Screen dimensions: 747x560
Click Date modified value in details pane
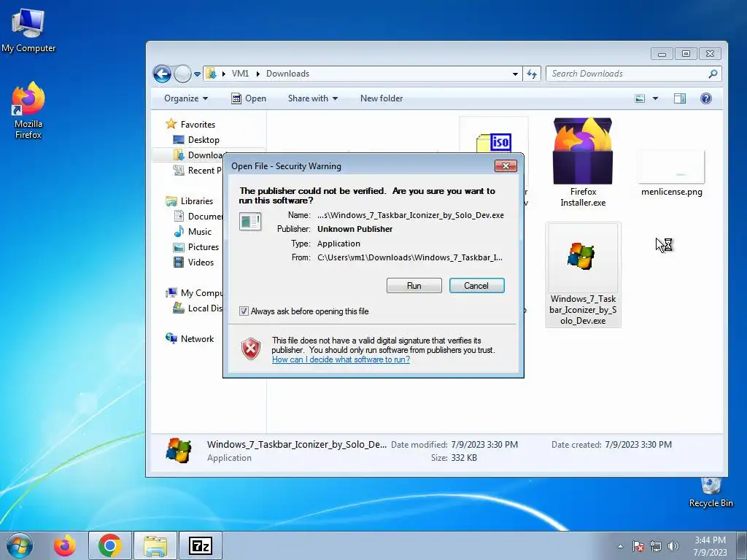tap(484, 445)
